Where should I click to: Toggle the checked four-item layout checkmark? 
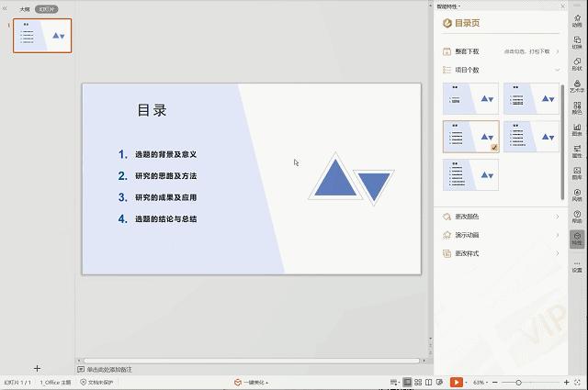click(x=494, y=148)
